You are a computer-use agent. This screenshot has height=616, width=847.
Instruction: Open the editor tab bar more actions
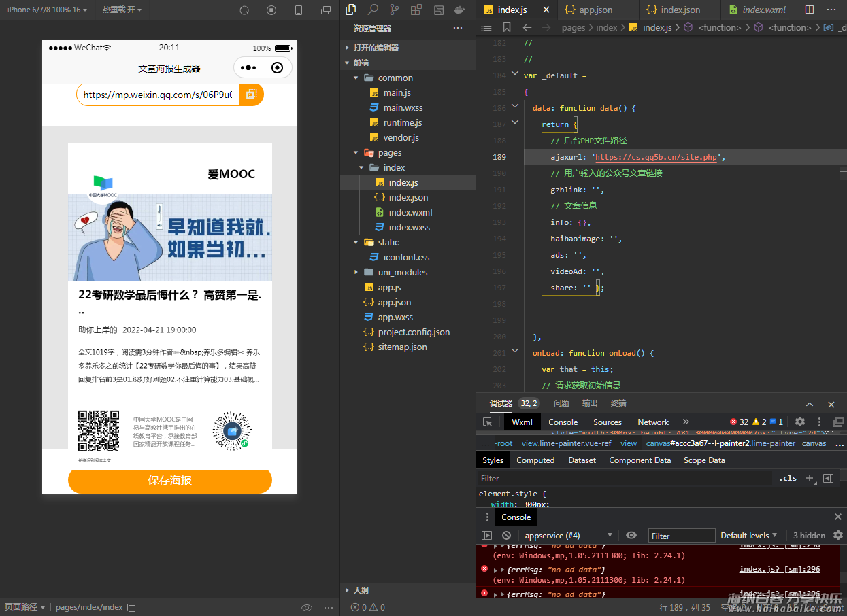click(x=831, y=10)
